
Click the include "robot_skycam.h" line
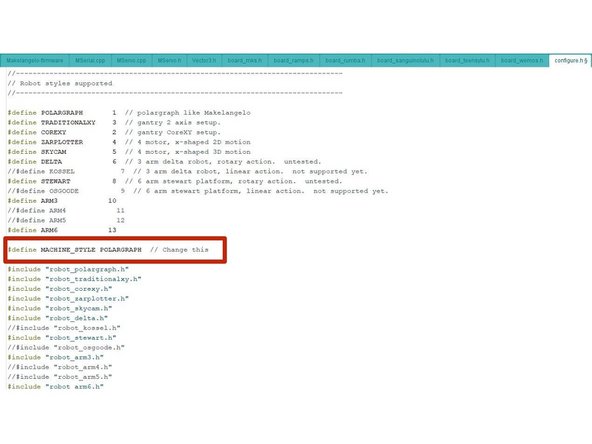60,308
